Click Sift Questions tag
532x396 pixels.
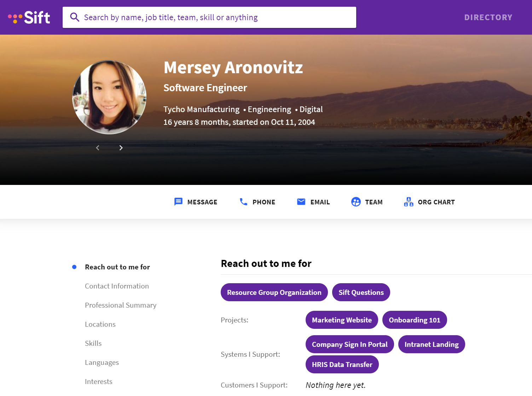pyautogui.click(x=361, y=292)
